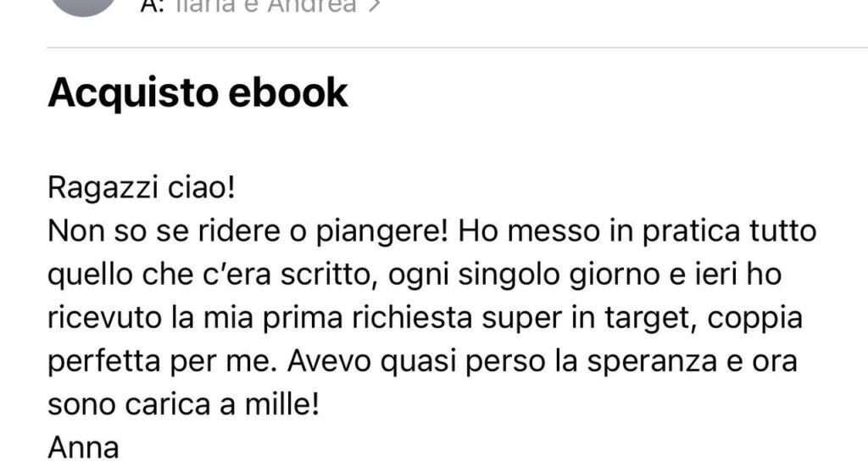
Task: Click the header divider line above the subject
Action: click(457, 48)
